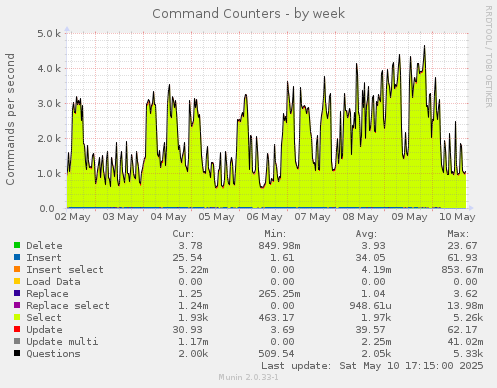Image resolution: width=497 pixels, height=388 pixels.
Task: Click the "2.0 k" y-axis value
Action: coord(49,139)
